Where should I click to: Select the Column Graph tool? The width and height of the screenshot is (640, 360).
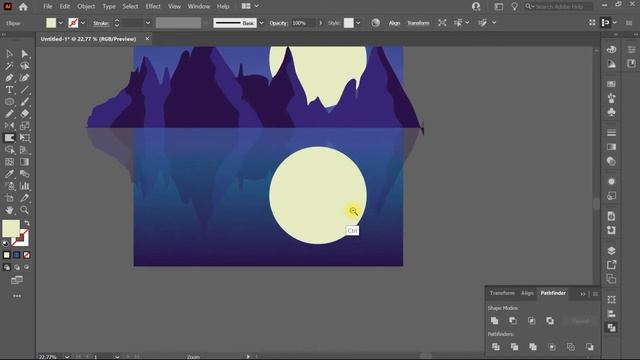point(24,186)
